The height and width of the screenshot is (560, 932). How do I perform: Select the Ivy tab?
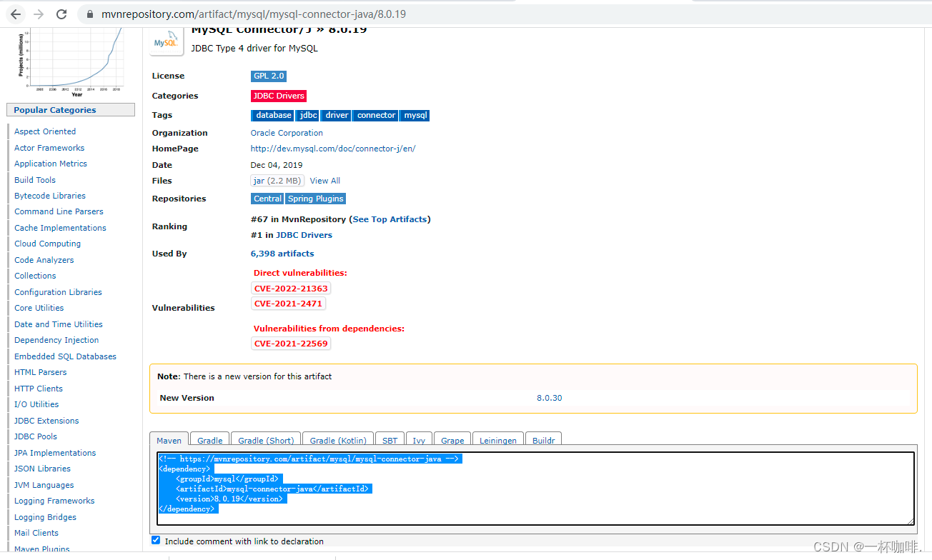pyautogui.click(x=420, y=440)
